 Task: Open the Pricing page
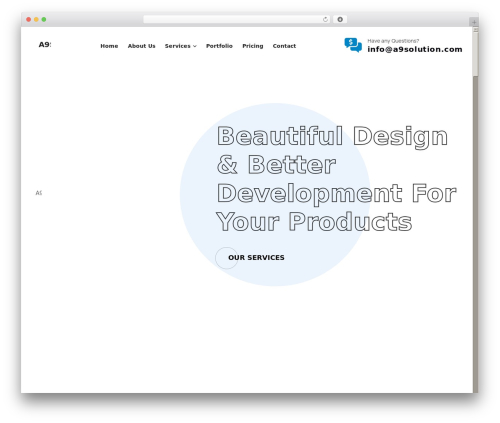click(x=253, y=46)
